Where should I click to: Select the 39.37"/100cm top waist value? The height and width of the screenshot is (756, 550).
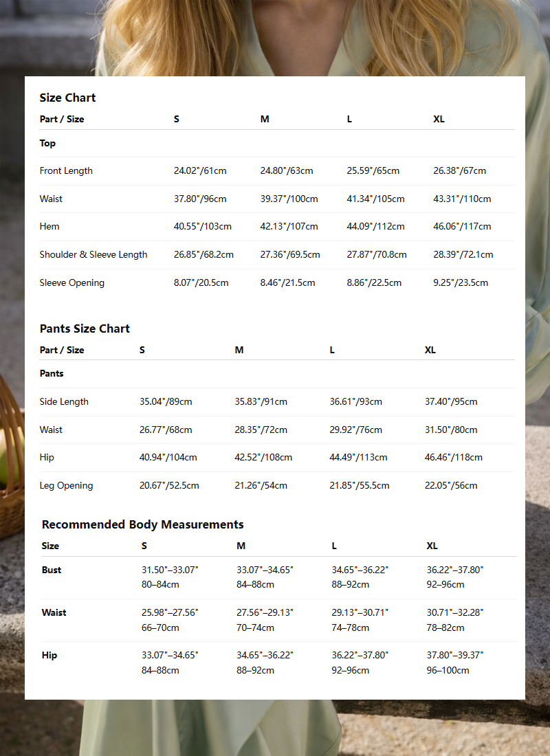coord(289,199)
